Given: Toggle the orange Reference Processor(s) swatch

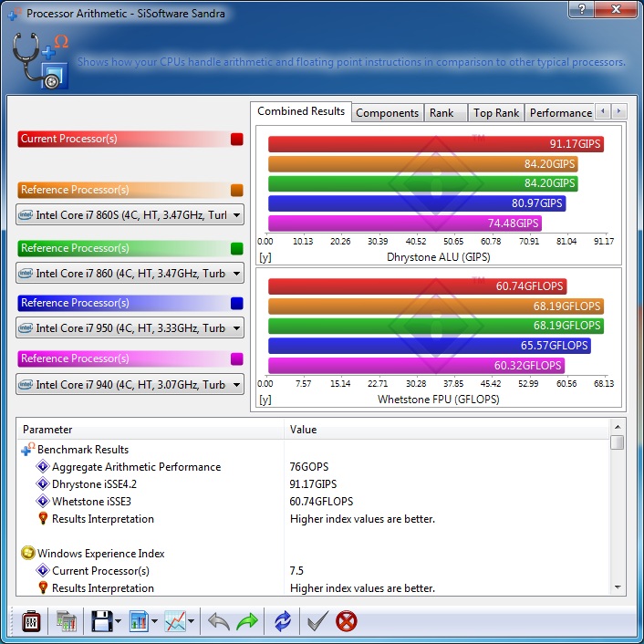Looking at the screenshot, I should [x=237, y=190].
